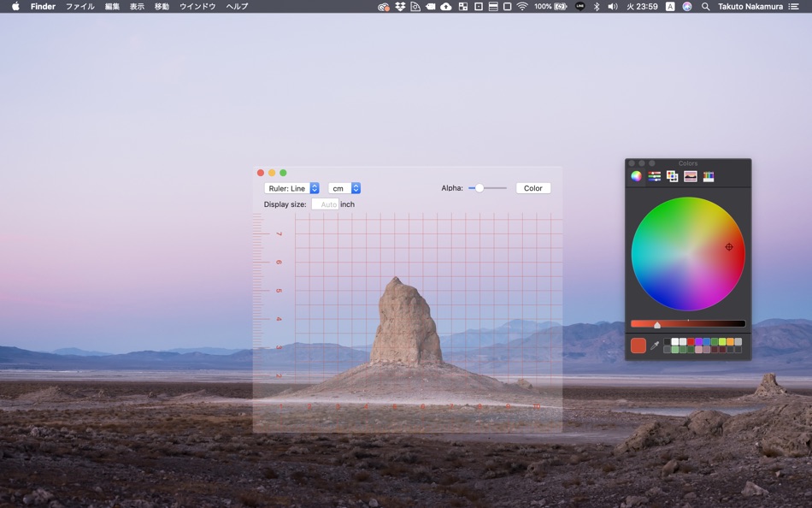Screen dimensions: 812x508
Task: Click the window grid layout menu bar icon
Action: click(x=463, y=6)
